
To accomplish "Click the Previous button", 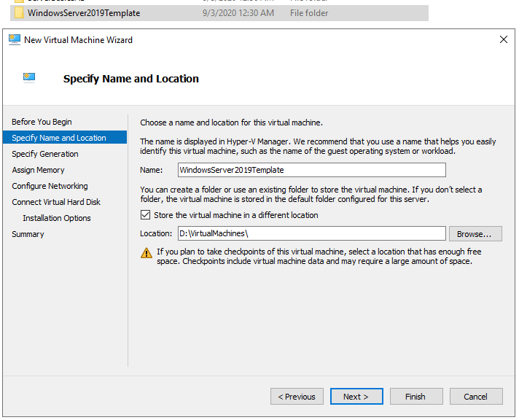I will pyautogui.click(x=297, y=397).
